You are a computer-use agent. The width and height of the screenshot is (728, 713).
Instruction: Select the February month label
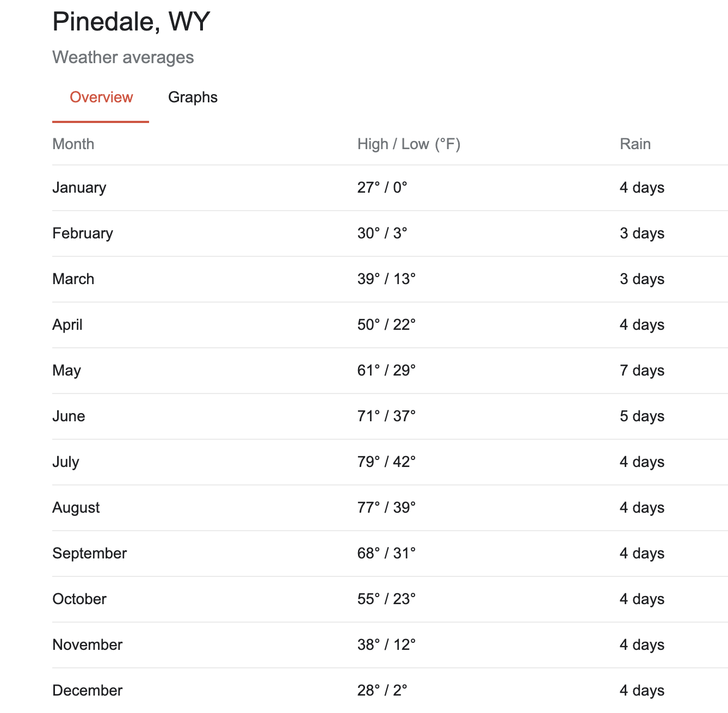tap(83, 233)
